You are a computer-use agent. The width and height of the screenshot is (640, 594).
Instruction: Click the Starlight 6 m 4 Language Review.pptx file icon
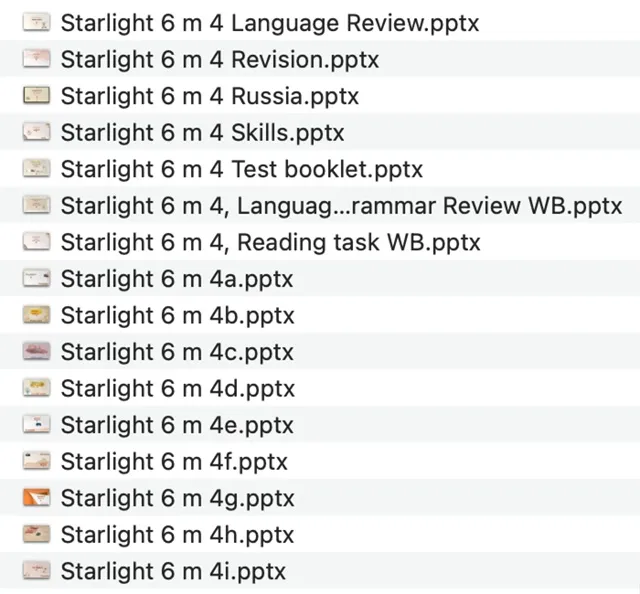37,23
